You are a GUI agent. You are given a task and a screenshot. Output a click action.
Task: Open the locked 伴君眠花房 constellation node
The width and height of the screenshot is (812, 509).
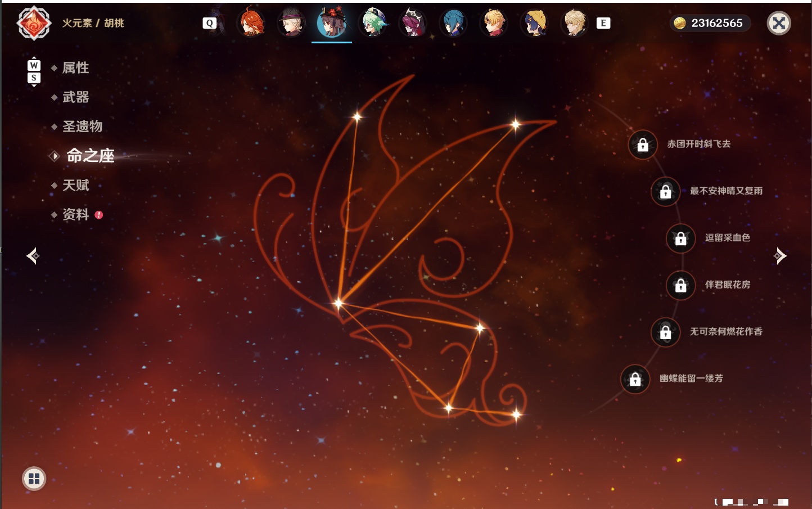tap(681, 285)
